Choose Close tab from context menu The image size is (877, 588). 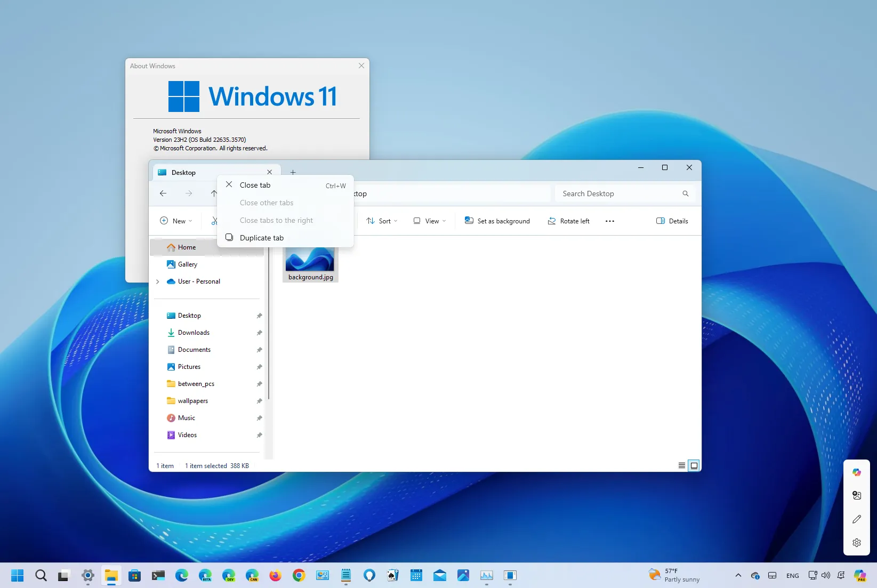tap(285, 185)
